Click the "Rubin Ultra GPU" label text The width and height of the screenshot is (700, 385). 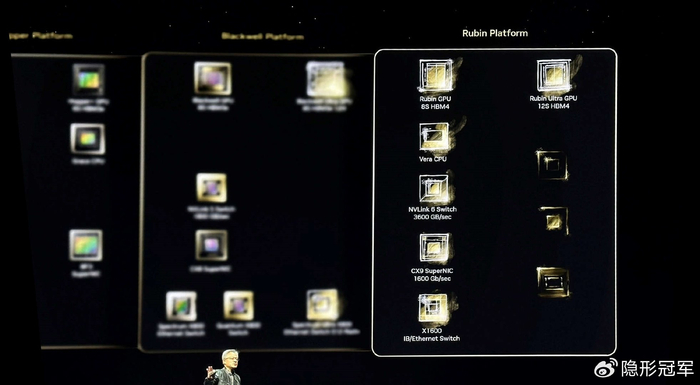click(553, 98)
